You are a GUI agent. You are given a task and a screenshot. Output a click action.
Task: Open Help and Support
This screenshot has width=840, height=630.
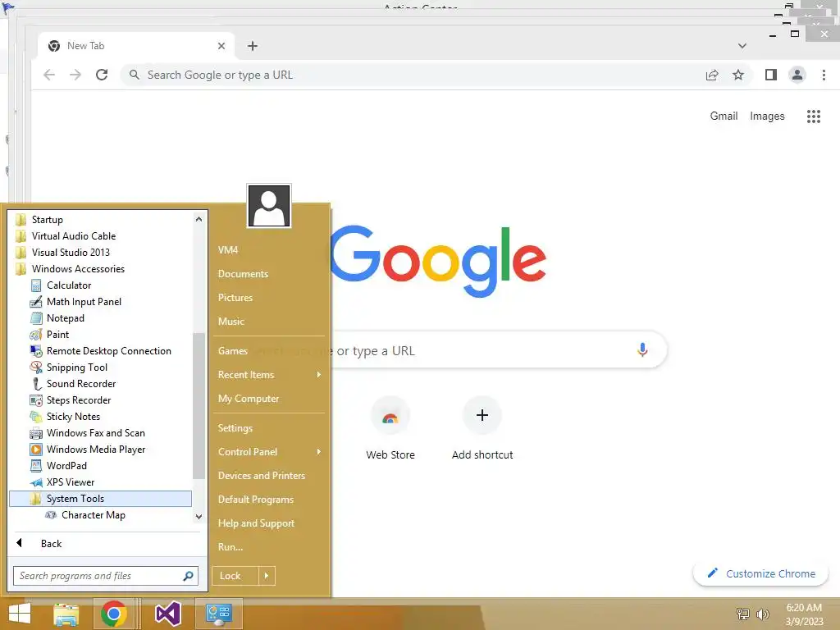(x=256, y=523)
